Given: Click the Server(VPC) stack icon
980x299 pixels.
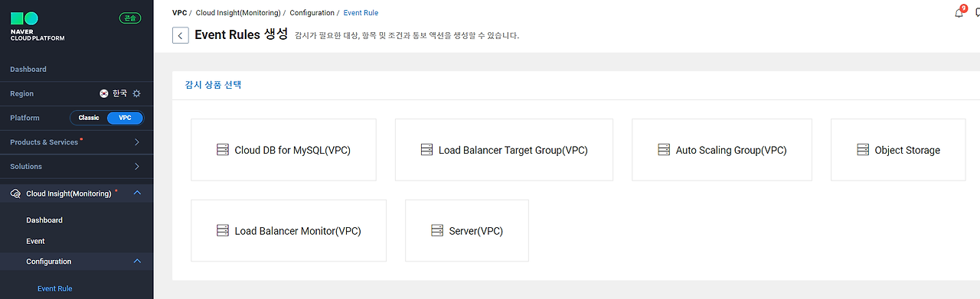Looking at the screenshot, I should point(437,230).
